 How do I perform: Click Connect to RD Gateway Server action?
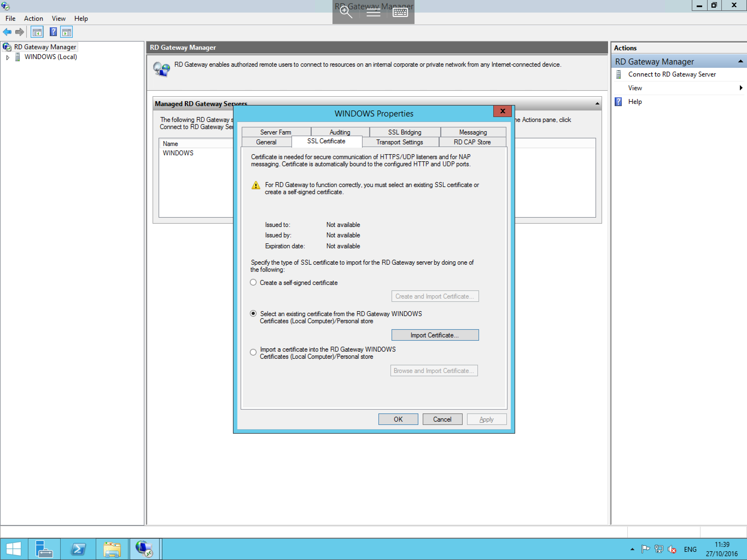[672, 74]
